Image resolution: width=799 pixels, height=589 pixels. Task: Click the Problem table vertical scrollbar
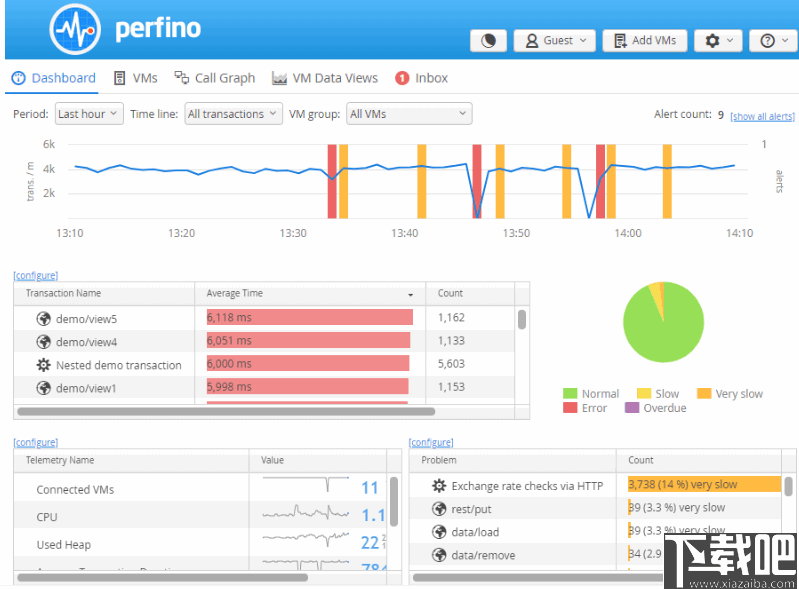(788, 486)
